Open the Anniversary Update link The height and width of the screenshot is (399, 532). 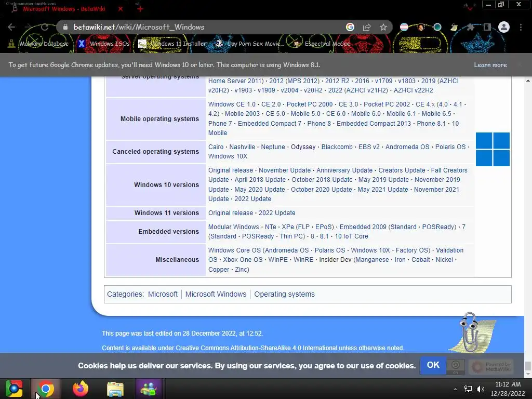344,170
